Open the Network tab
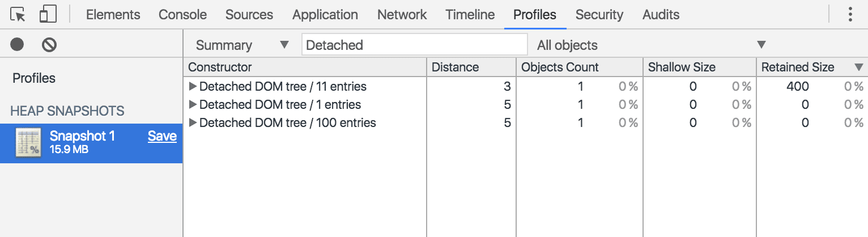The height and width of the screenshot is (237, 868). pyautogui.click(x=402, y=15)
